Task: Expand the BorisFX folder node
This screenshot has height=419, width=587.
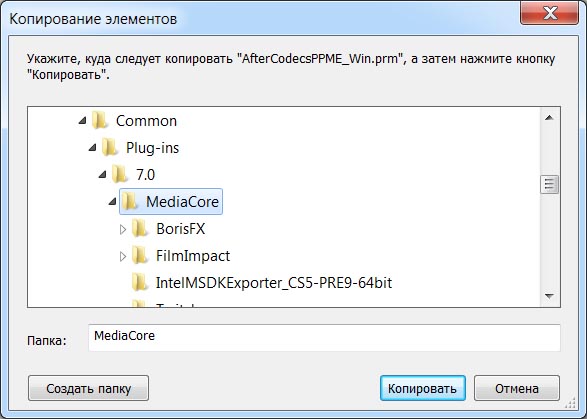Action: [x=123, y=229]
